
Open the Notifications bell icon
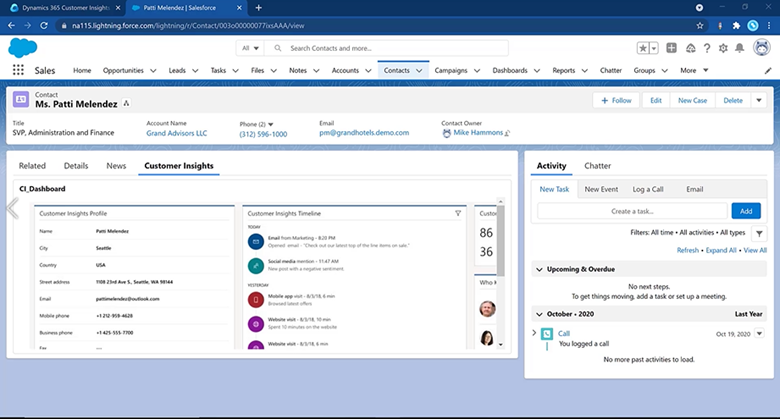(x=740, y=48)
